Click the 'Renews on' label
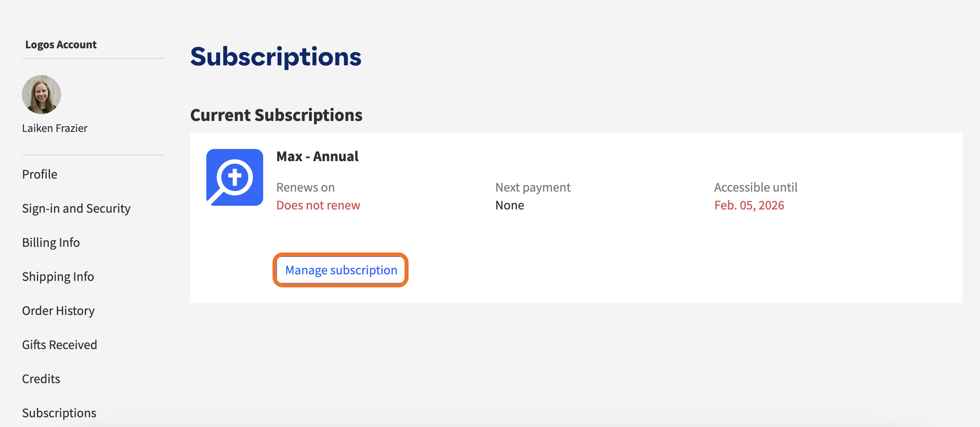The image size is (980, 427). (305, 188)
